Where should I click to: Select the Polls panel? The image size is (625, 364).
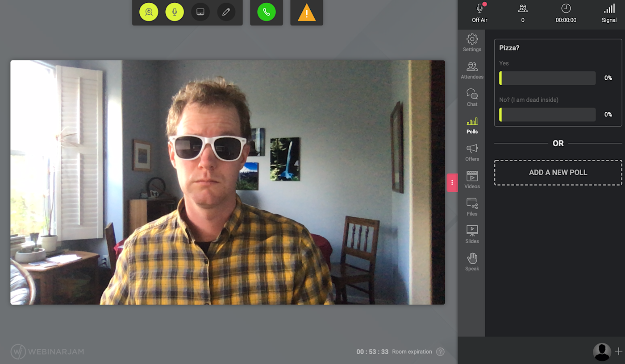pyautogui.click(x=472, y=125)
